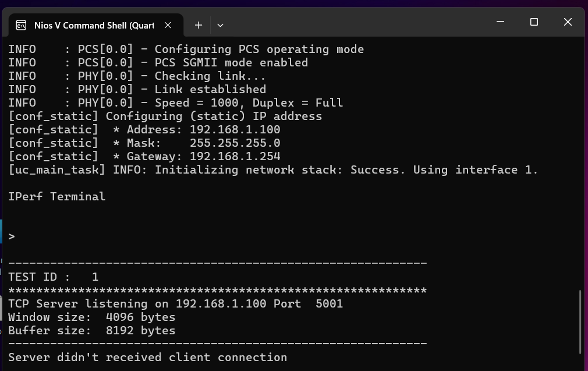Close the terminal window
The width and height of the screenshot is (588, 371).
[x=568, y=22]
